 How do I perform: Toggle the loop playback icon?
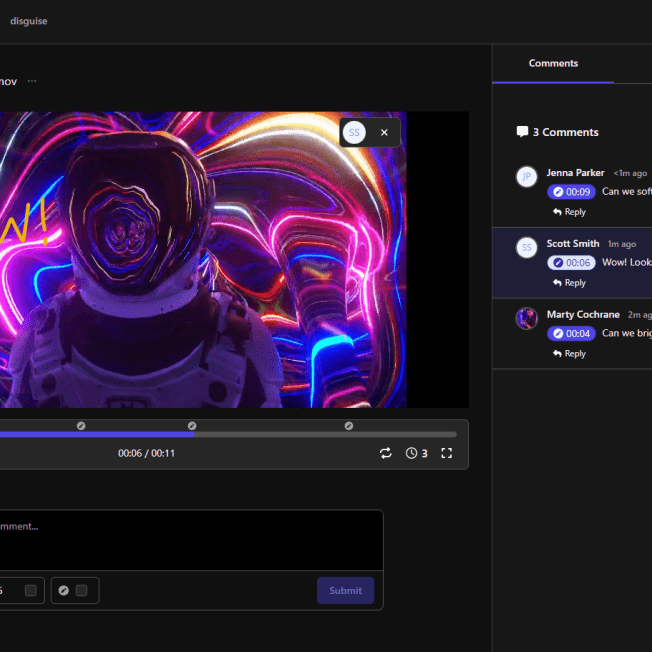pyautogui.click(x=385, y=453)
